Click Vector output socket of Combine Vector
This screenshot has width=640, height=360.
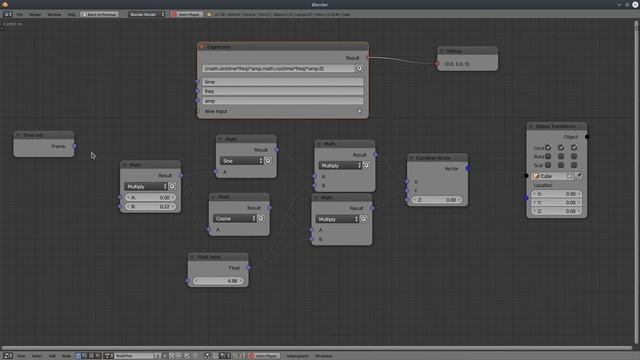click(x=468, y=168)
